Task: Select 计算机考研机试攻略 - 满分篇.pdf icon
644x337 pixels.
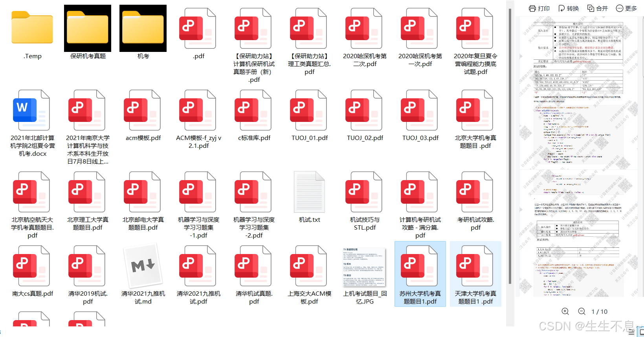Action: [420, 192]
